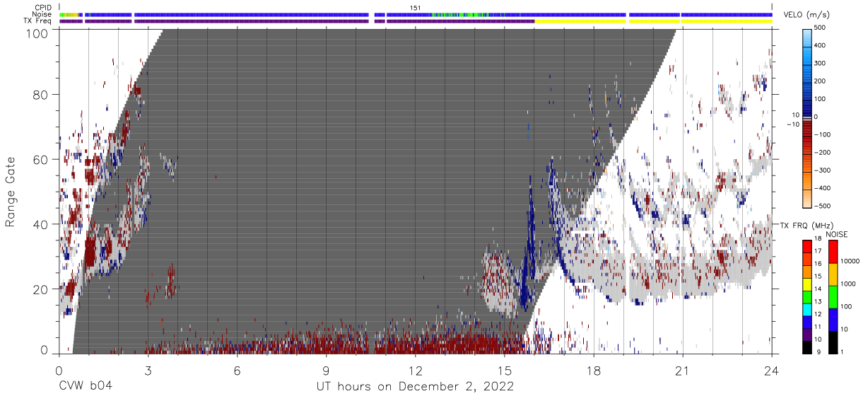Click the x-axis tick label '12'
Viewport: 868px width, 401px height.
tap(415, 370)
